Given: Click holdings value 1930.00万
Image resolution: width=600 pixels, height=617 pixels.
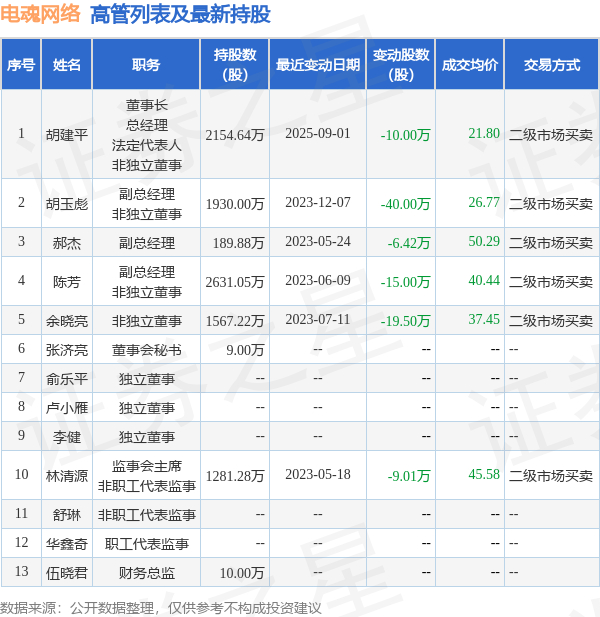Looking at the screenshot, I should click(234, 204).
